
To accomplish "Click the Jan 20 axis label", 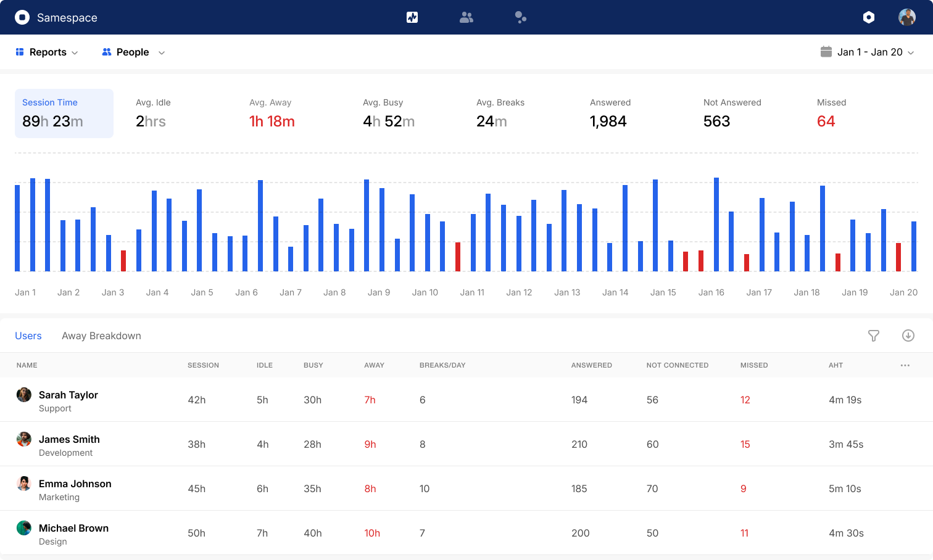I will click(904, 292).
